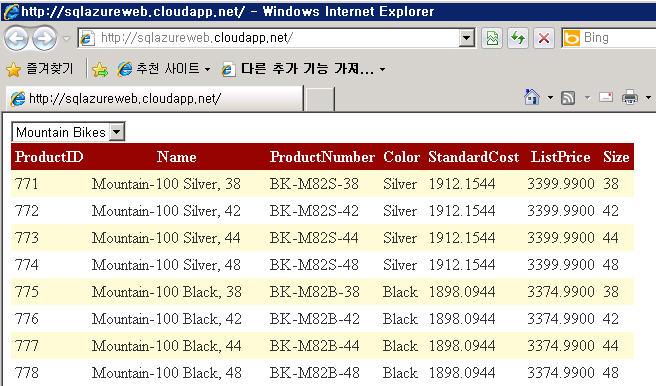Click the green Refresh arrows icon

pos(518,38)
